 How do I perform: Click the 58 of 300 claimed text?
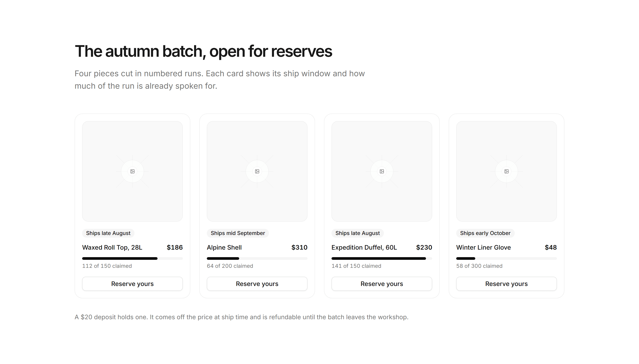(x=479, y=266)
